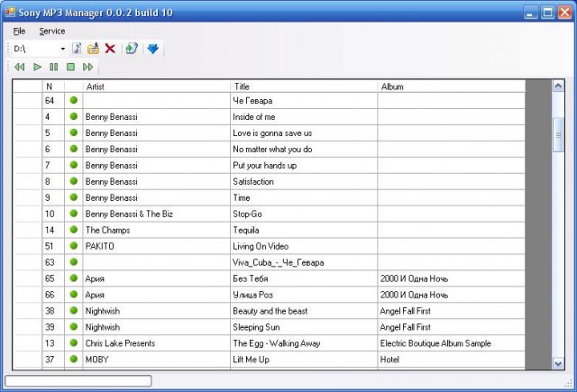Select the track number cell "51"
Viewport: 577px width, 392px height.
tap(53, 246)
